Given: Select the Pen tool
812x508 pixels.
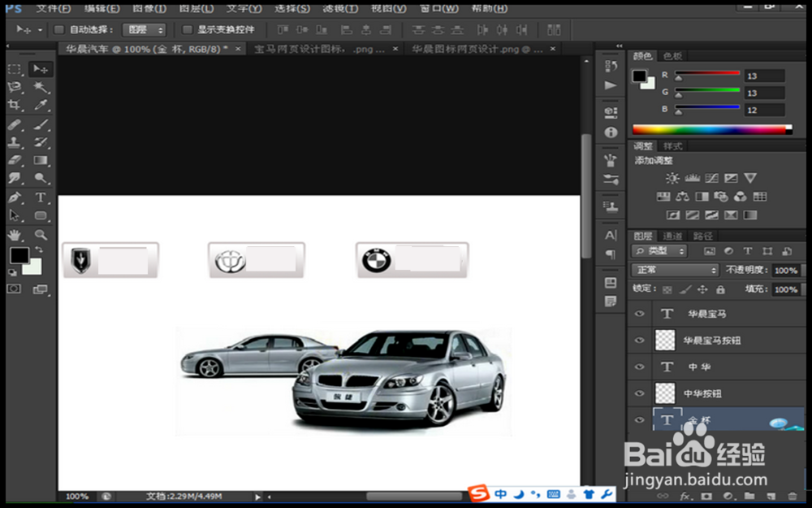Looking at the screenshot, I should click(15, 198).
